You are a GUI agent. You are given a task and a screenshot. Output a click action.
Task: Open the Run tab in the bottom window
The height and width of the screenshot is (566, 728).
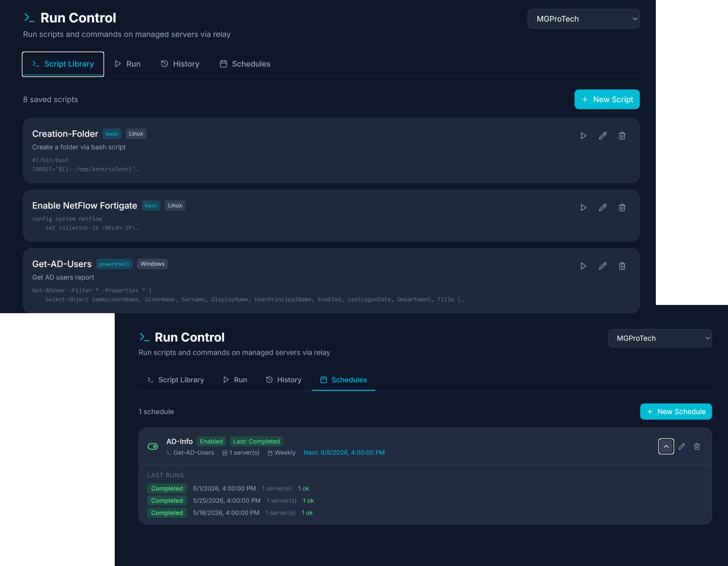click(x=235, y=380)
